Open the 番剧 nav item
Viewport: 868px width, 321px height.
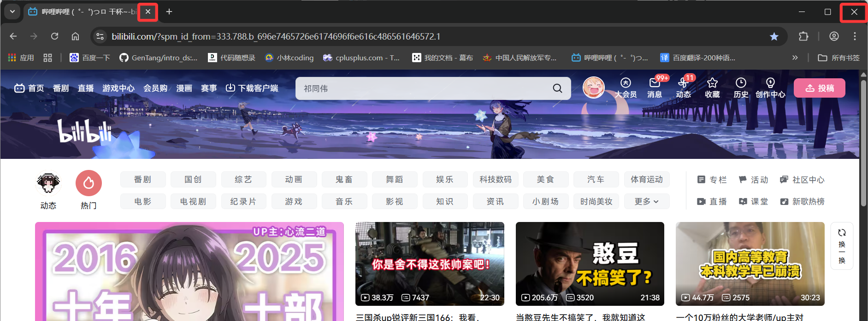click(x=61, y=88)
